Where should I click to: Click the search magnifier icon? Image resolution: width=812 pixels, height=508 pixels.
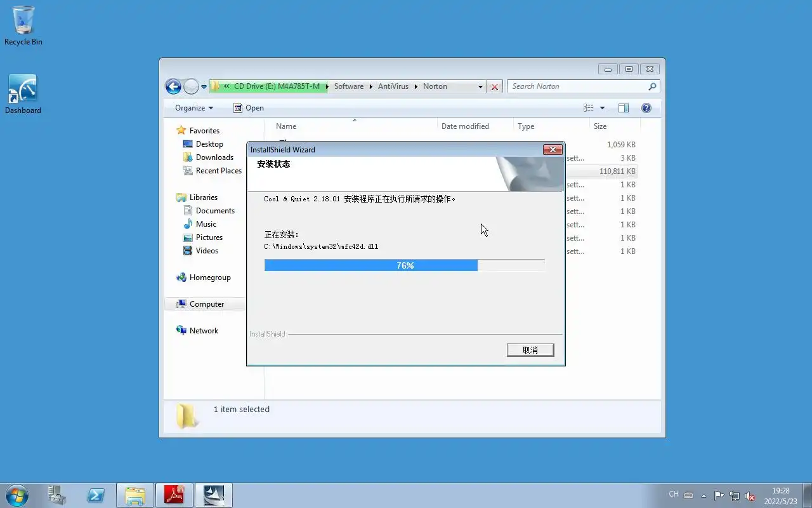pos(652,86)
